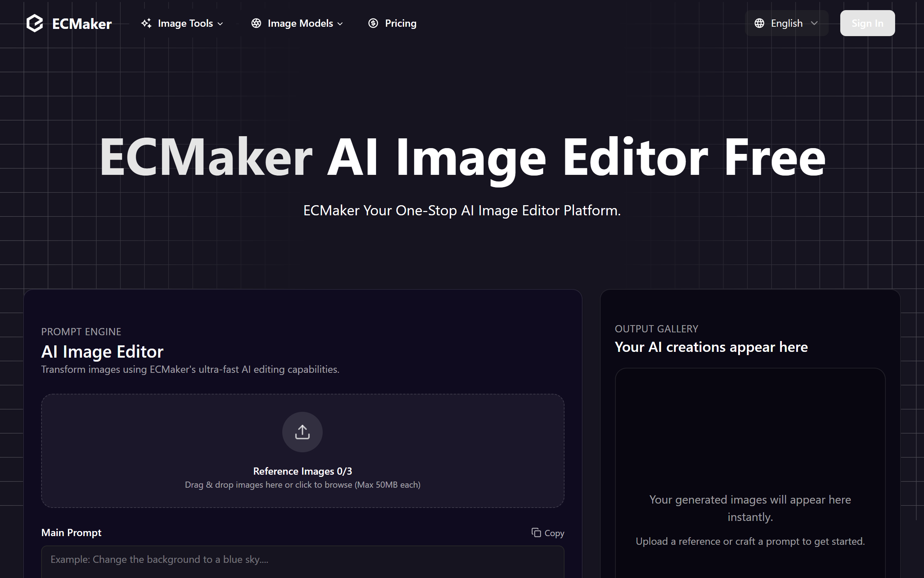Click the sparkle icon beside Image Tools

click(146, 23)
